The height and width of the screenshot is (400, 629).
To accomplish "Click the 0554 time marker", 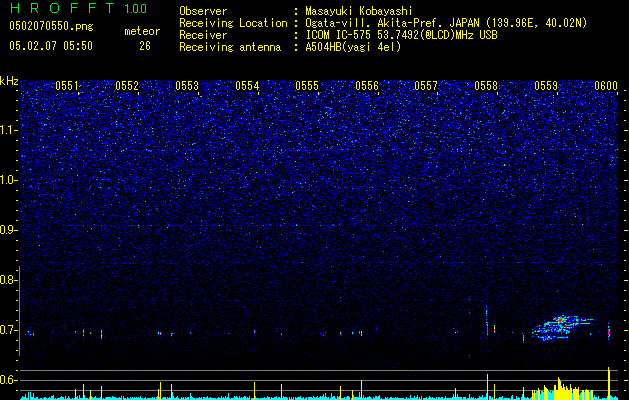I will tap(247, 86).
